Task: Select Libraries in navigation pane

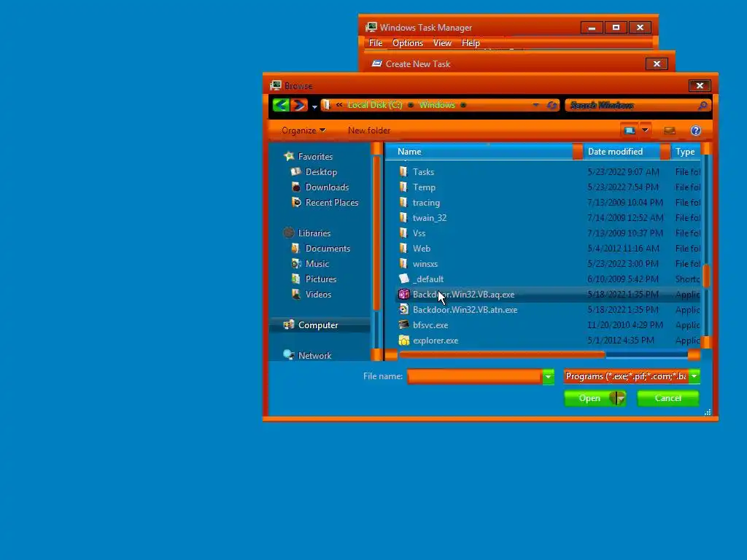Action: [314, 233]
